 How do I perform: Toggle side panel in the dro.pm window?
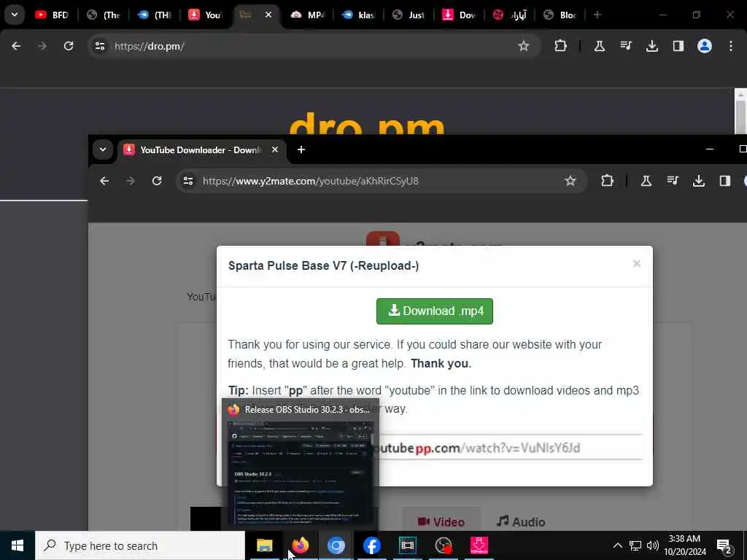point(678,46)
